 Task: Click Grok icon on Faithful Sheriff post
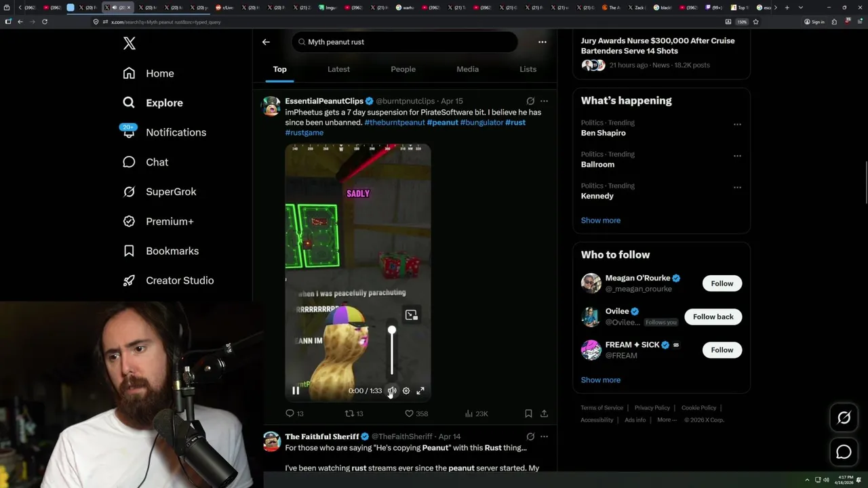[530, 436]
